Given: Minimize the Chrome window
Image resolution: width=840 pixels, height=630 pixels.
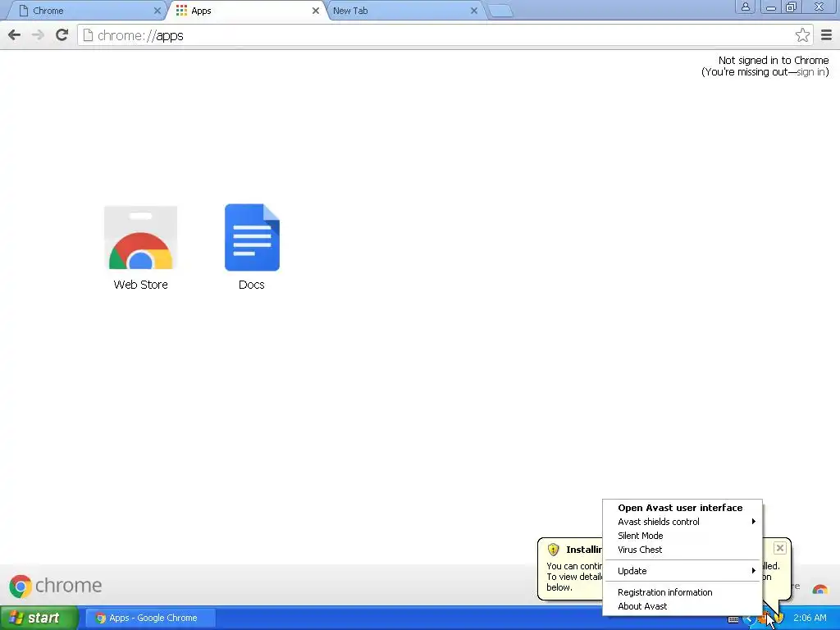Looking at the screenshot, I should (770, 7).
